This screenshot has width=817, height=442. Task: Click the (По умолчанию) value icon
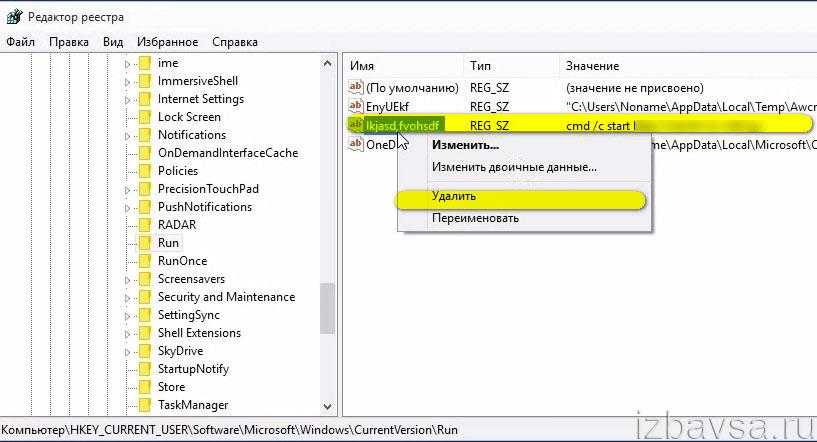(x=355, y=88)
